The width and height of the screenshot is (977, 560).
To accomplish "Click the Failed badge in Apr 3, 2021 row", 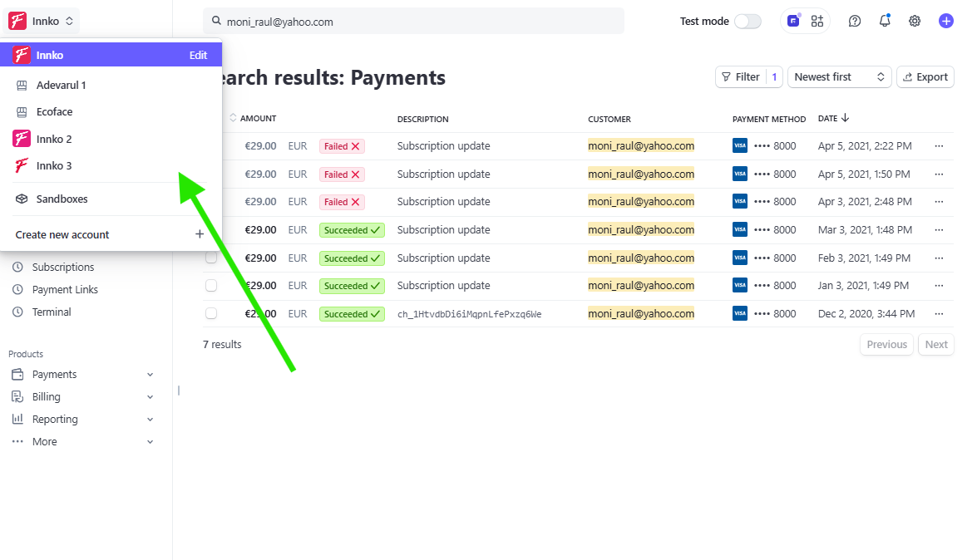I will click(x=342, y=202).
